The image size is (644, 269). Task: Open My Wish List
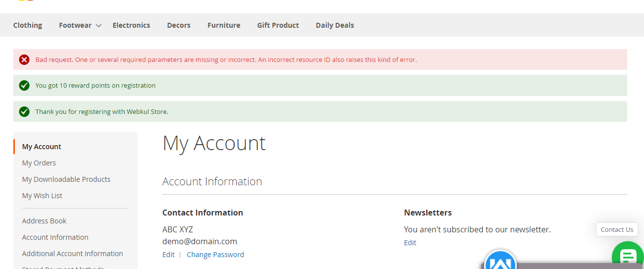[x=42, y=196]
